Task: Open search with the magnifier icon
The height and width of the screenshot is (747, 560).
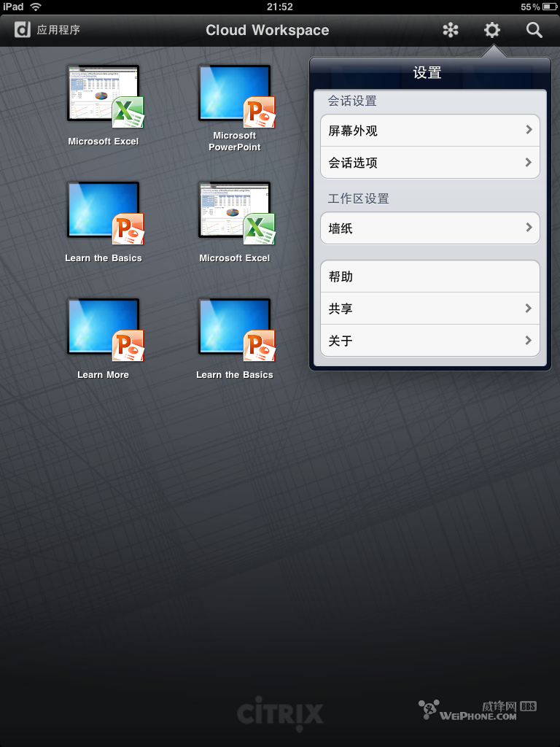Action: tap(534, 31)
